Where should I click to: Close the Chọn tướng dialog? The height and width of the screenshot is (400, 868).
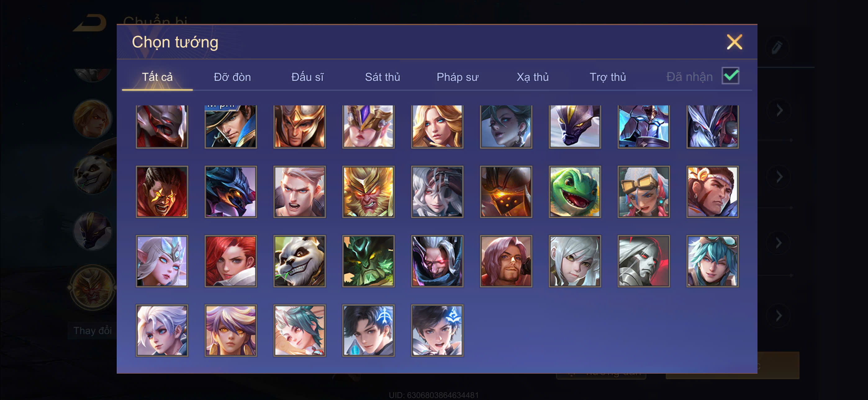(734, 42)
